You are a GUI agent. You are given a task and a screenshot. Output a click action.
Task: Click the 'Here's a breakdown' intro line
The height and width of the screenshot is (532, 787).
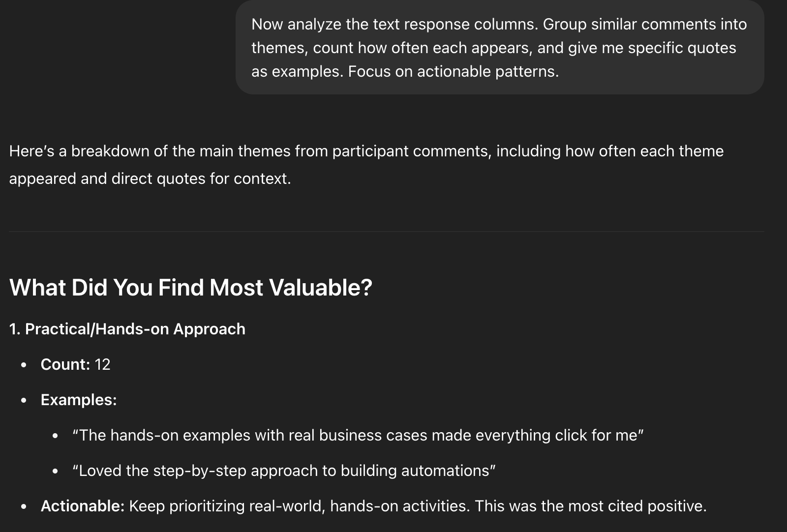366,151
